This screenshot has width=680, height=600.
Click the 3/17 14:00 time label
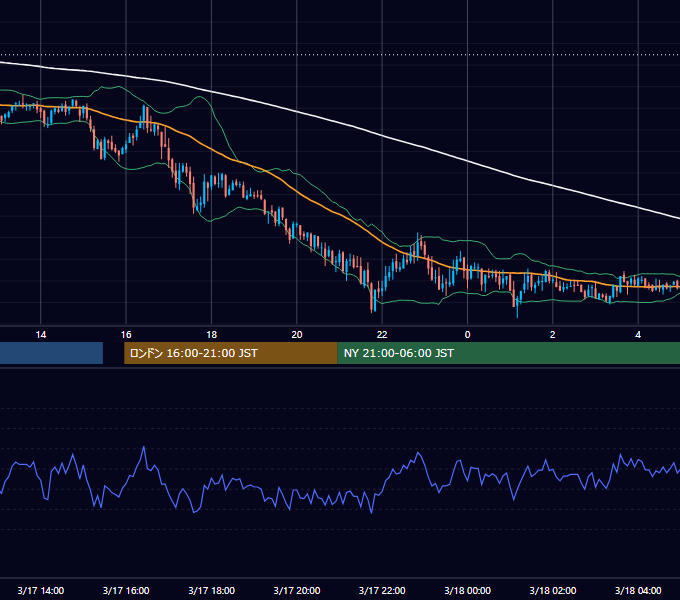41,590
